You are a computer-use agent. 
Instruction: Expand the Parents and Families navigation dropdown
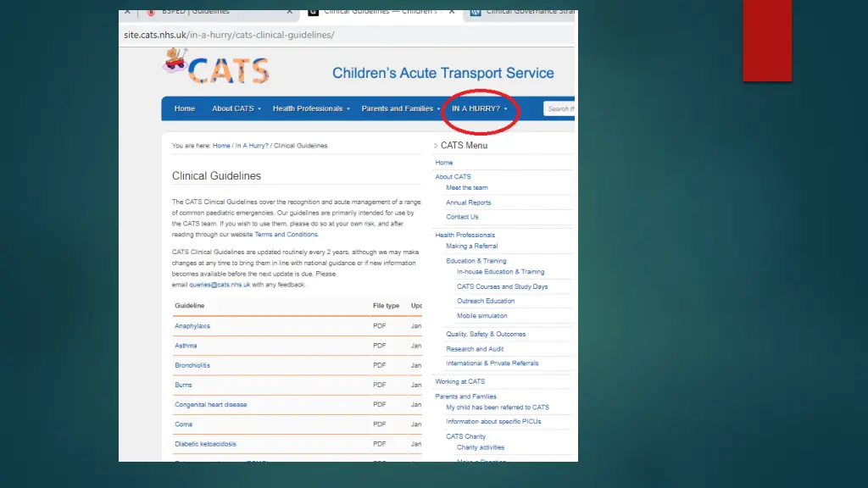click(401, 108)
